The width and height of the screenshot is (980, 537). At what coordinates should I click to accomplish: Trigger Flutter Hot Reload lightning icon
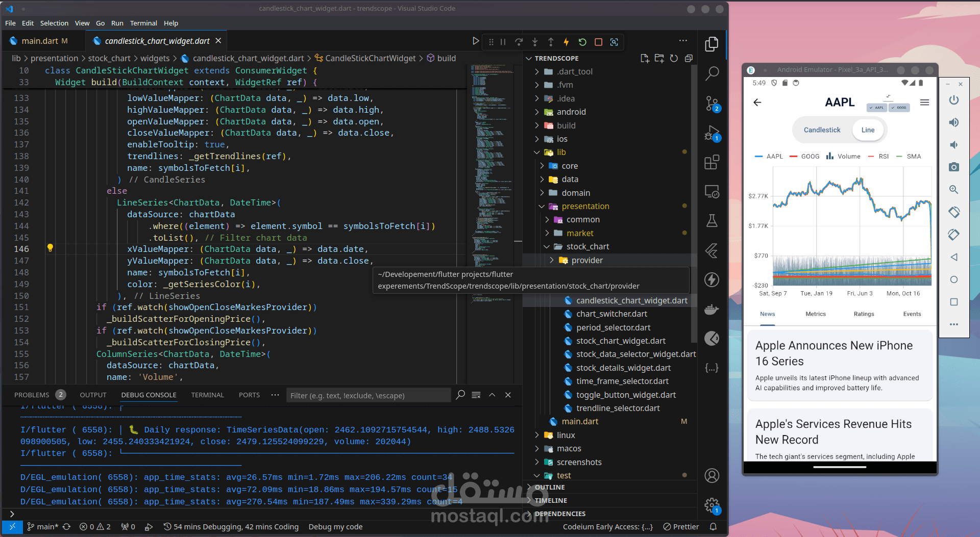click(x=566, y=42)
